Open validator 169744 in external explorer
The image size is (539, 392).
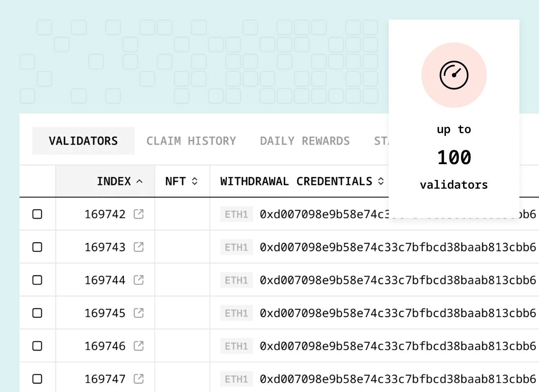(x=139, y=280)
